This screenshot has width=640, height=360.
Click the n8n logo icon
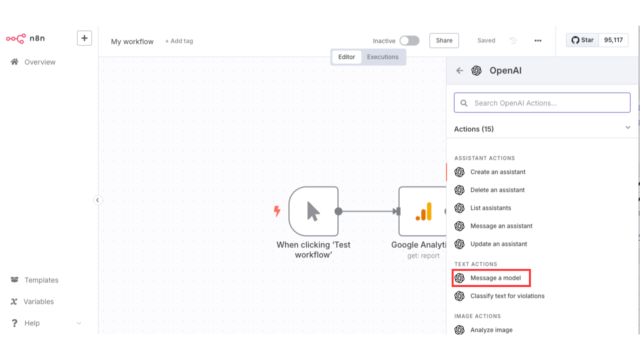pyautogui.click(x=16, y=38)
